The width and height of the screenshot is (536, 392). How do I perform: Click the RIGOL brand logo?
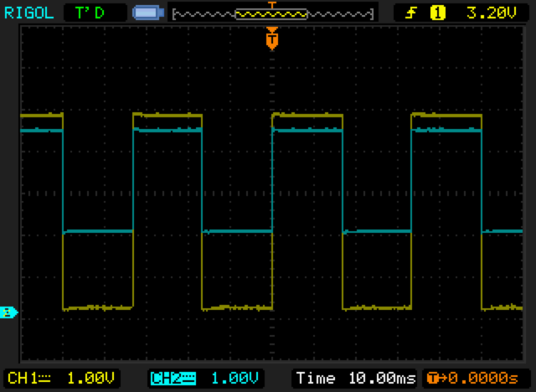(29, 13)
